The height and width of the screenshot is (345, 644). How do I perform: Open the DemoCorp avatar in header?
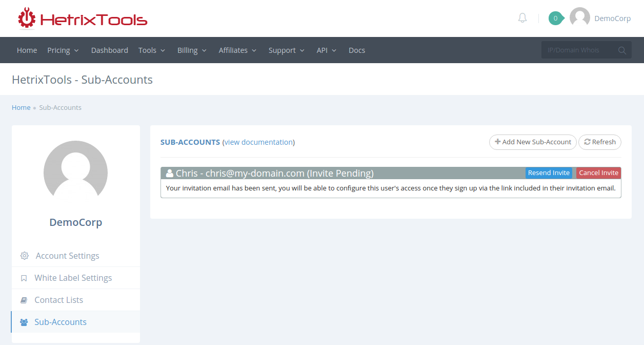(x=579, y=18)
